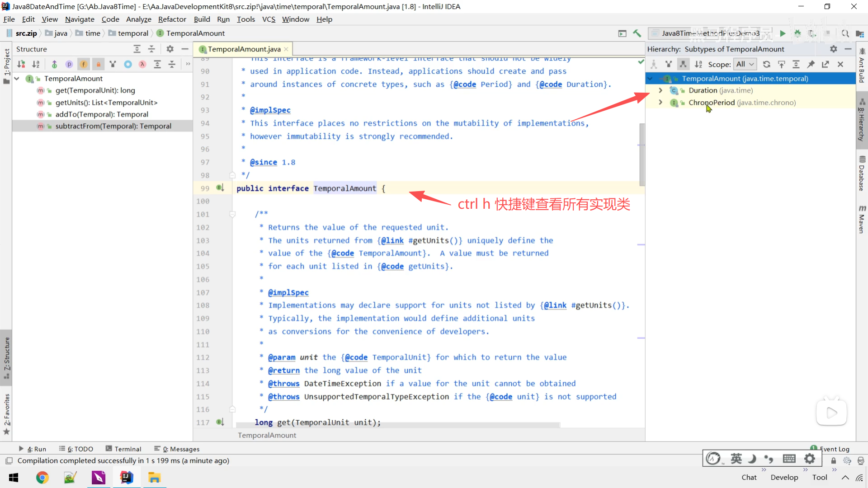Open Structure panel settings gear
868x488 pixels.
(x=170, y=49)
